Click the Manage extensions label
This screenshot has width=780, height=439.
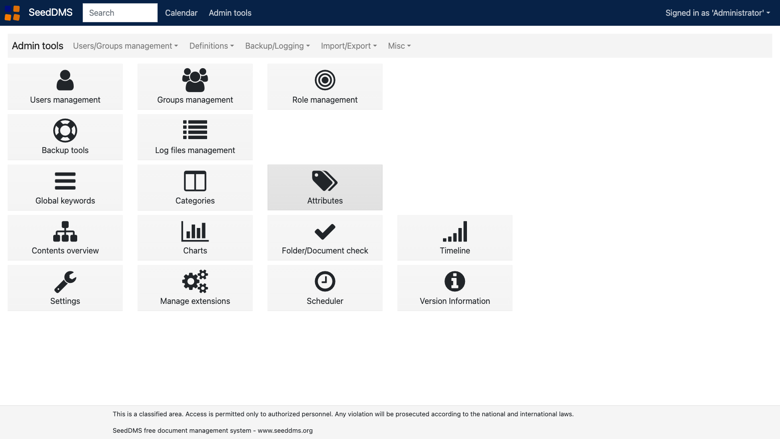click(x=195, y=301)
